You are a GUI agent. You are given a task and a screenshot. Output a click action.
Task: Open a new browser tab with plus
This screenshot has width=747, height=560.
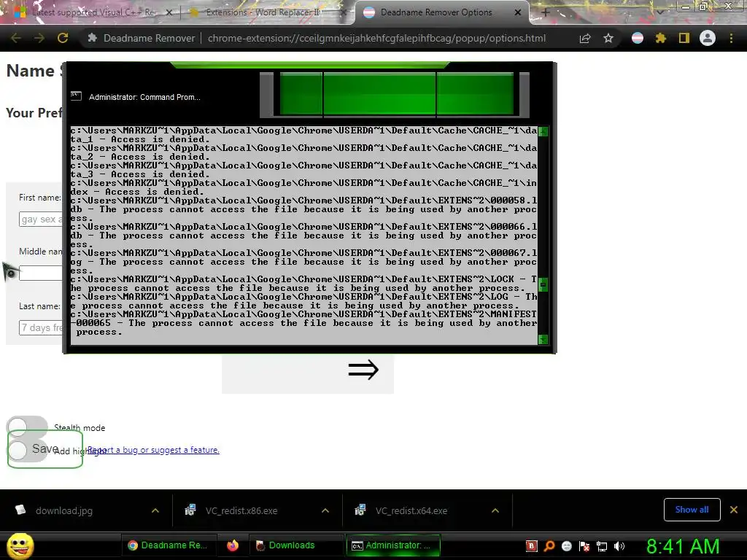(x=546, y=13)
